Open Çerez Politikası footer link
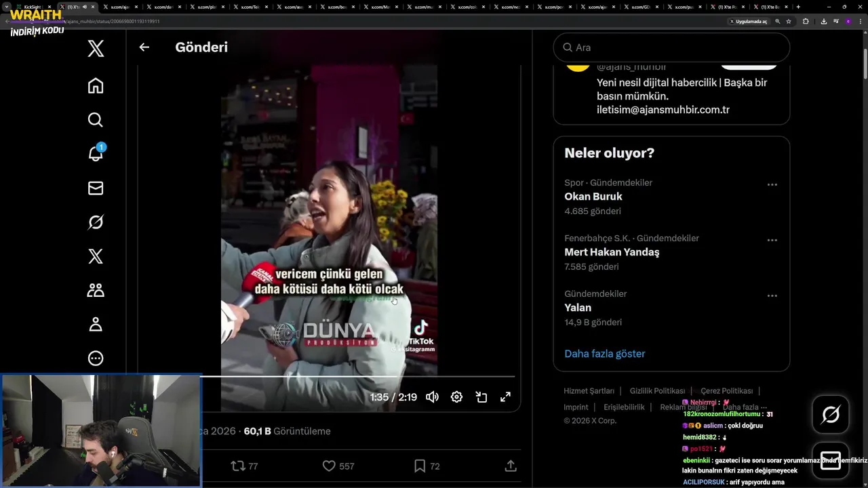Screen dimensions: 868x488 pyautogui.click(x=726, y=391)
